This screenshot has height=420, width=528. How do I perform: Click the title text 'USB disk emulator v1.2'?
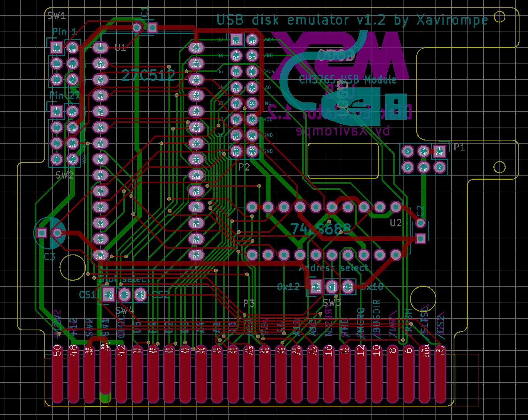point(301,20)
